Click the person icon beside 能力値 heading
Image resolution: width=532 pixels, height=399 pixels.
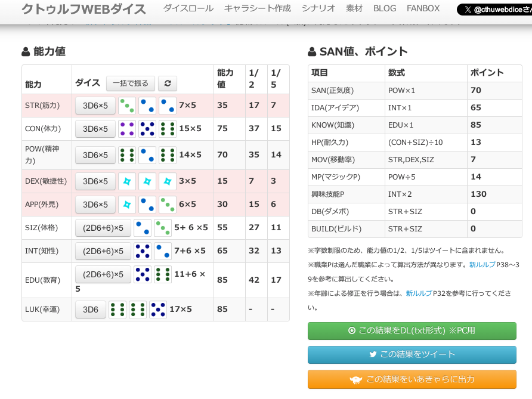click(x=26, y=52)
